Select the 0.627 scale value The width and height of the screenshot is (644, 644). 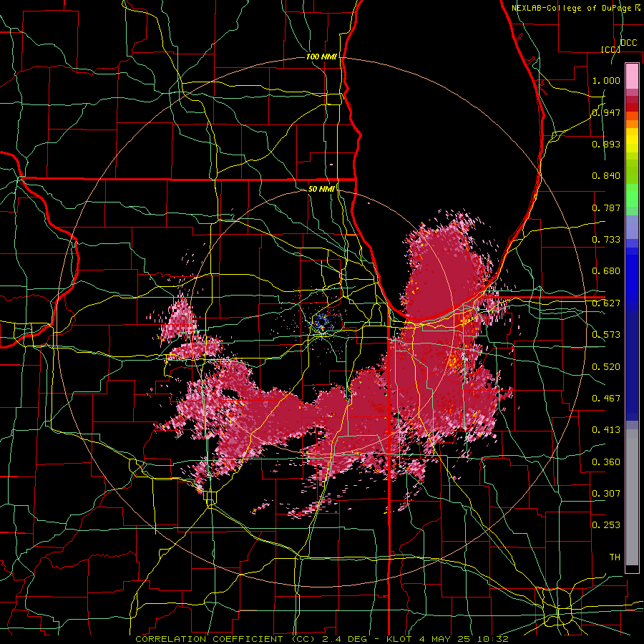tap(606, 303)
